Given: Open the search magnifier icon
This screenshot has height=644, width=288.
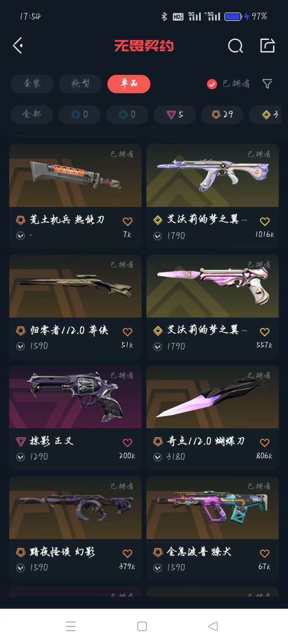Looking at the screenshot, I should tap(235, 46).
